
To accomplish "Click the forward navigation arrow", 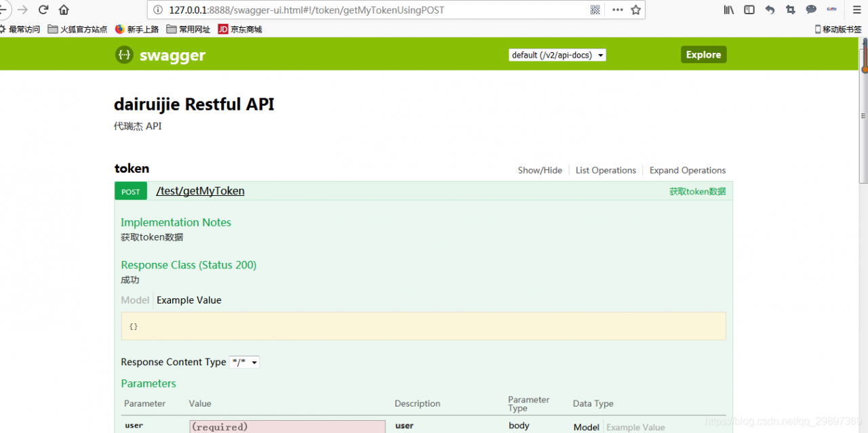I will tap(22, 9).
